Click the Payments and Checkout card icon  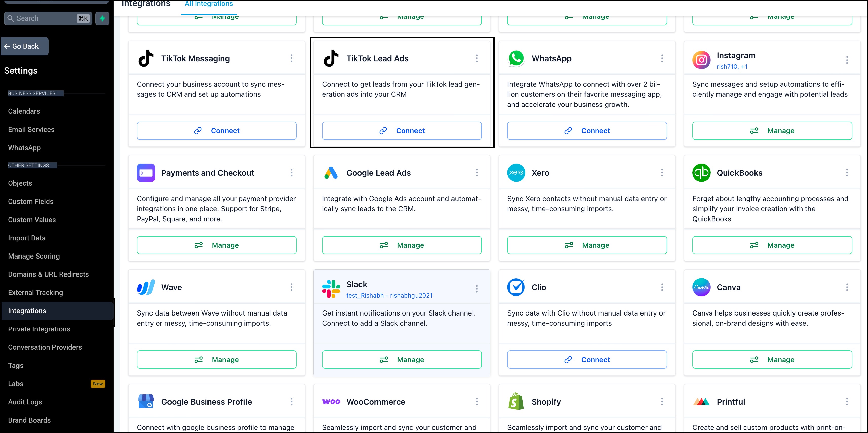coord(146,173)
